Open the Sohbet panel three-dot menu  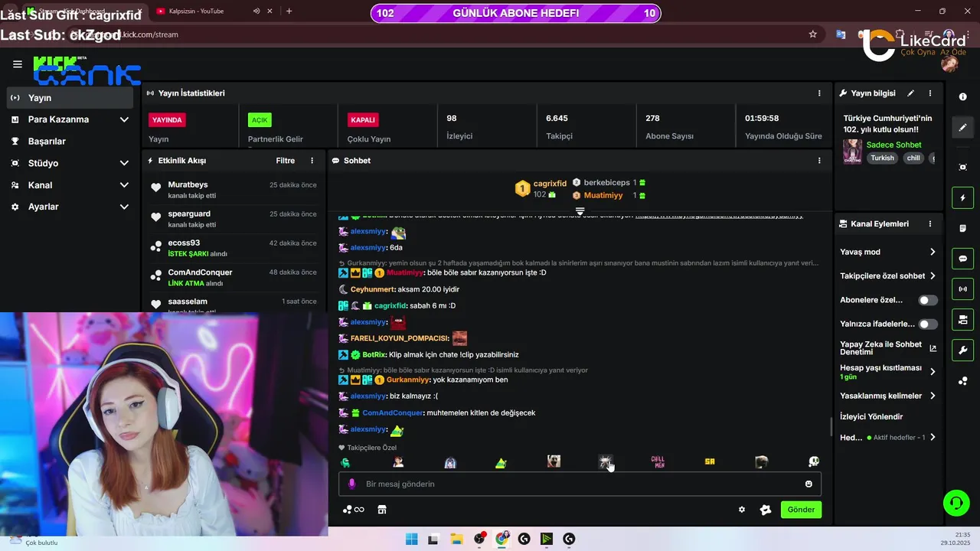tap(819, 161)
